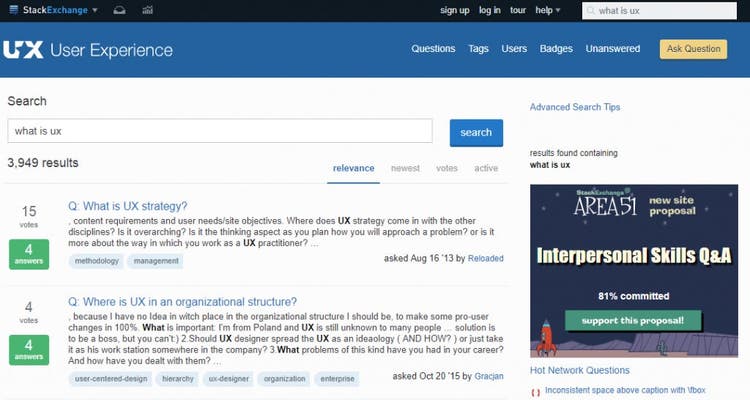
Task: Click the management tag
Action: (x=156, y=261)
